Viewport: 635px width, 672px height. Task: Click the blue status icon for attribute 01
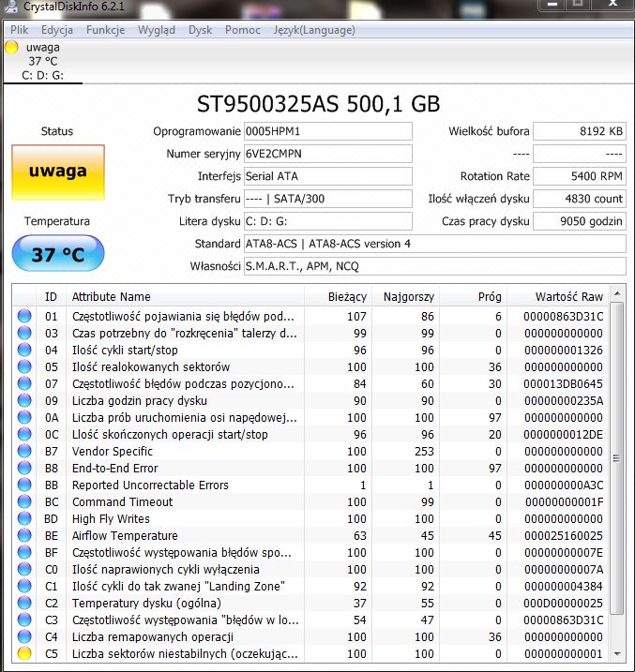coord(24,316)
